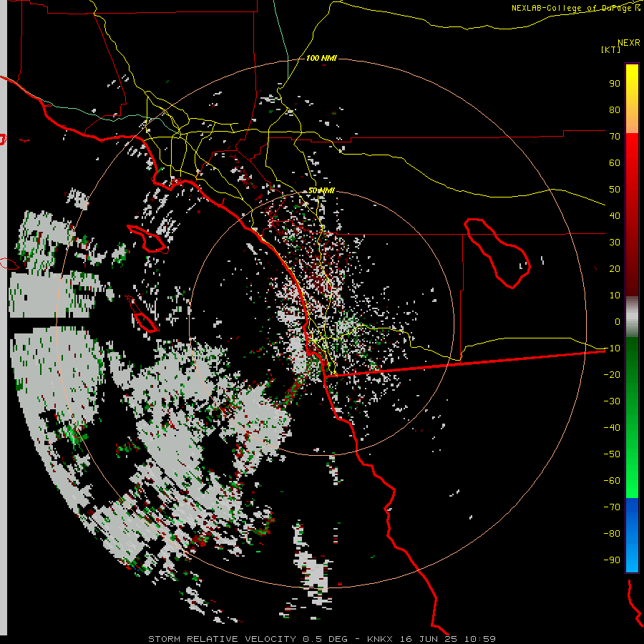Click the -60 value on velocity scale

click(x=612, y=481)
